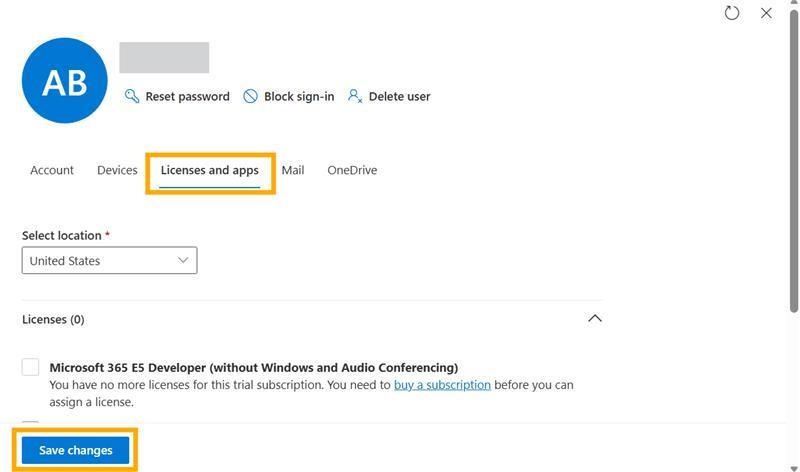Click the AB user avatar circle
Screen dimensions: 800x472
coord(64,81)
